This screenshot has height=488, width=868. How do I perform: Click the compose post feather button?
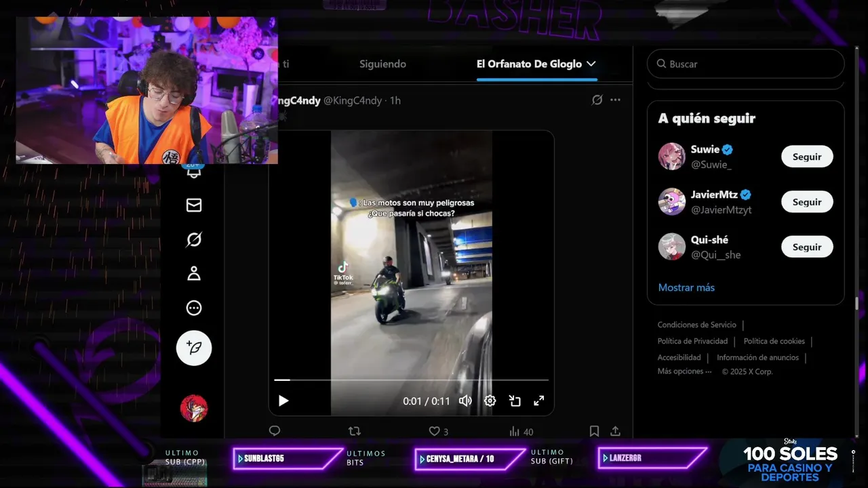tap(194, 348)
